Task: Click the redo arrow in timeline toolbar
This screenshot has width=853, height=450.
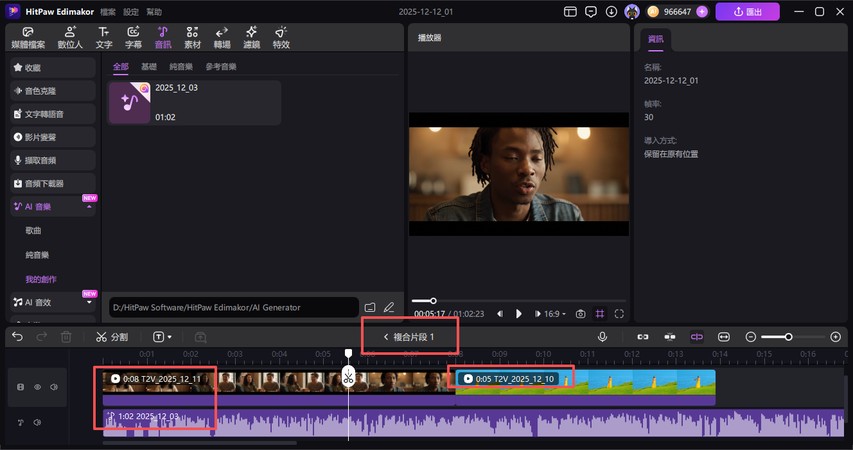Action: pyautogui.click(x=41, y=337)
